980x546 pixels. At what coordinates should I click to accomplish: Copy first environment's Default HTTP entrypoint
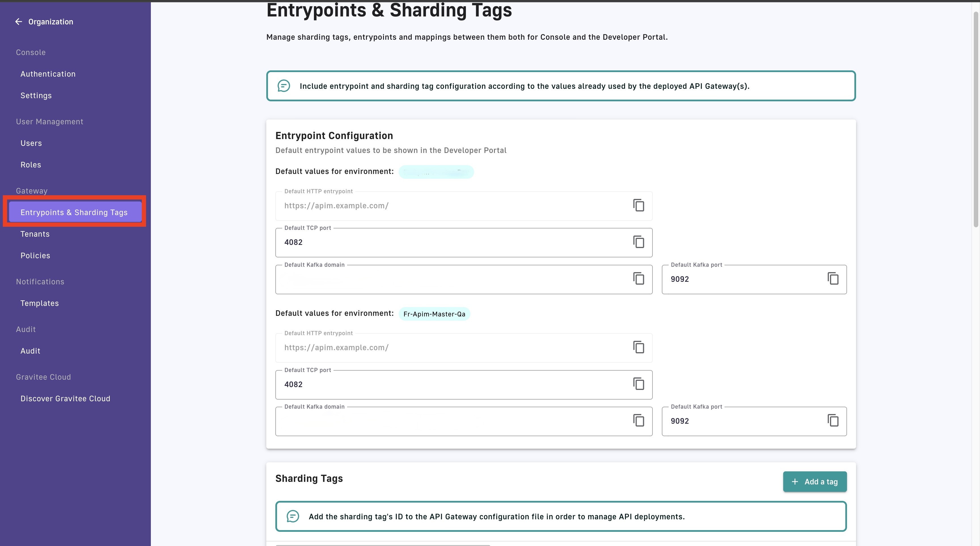pyautogui.click(x=638, y=205)
